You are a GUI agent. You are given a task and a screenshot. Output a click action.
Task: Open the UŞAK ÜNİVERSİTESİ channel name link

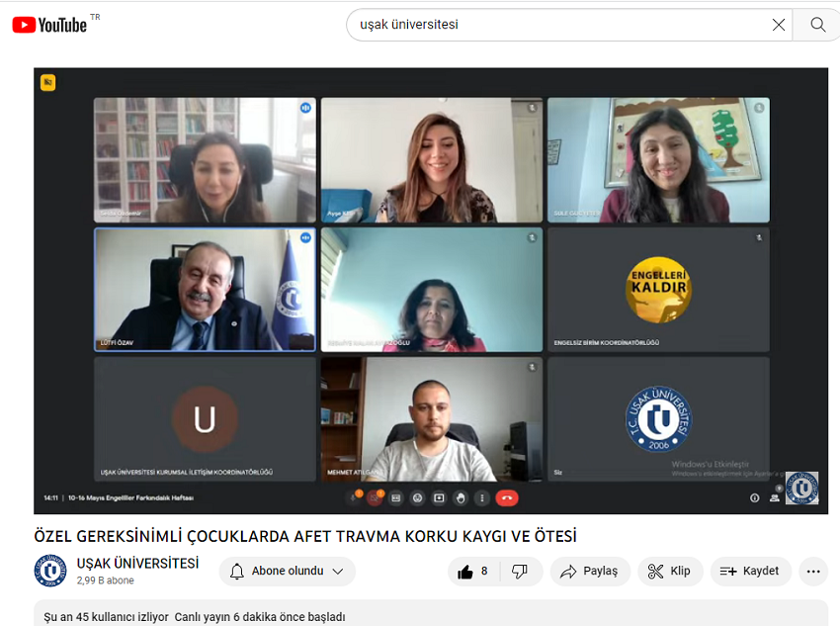click(x=137, y=564)
